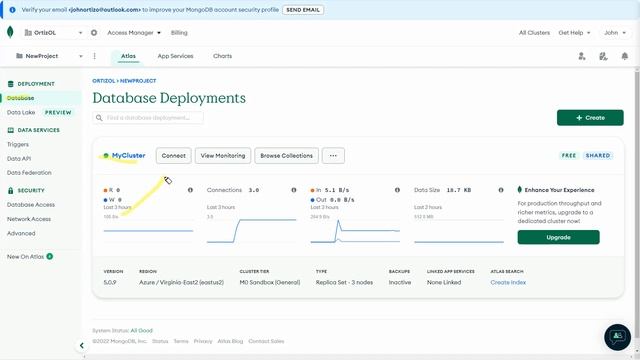Open organization settings gear icon
The width and height of the screenshot is (640, 360).
[x=94, y=33]
